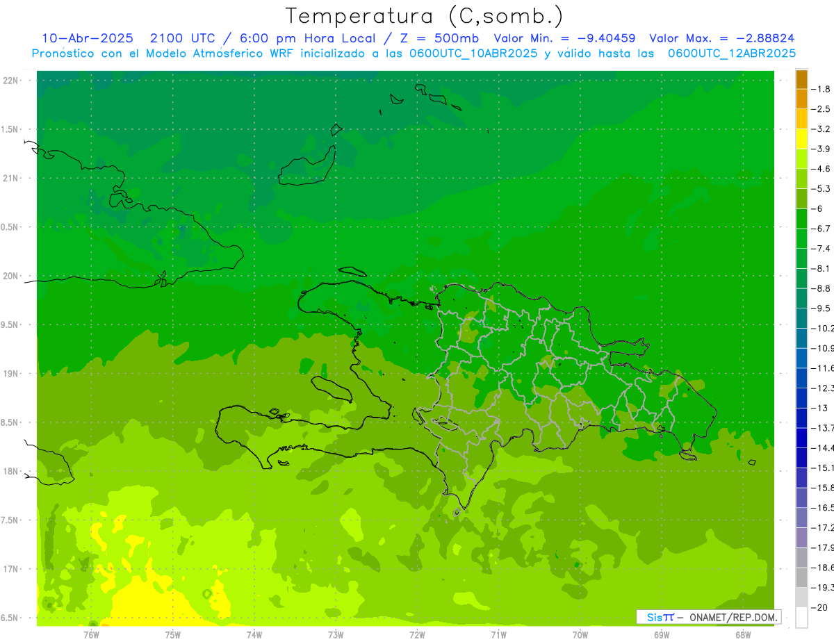Click the '71W' longitude label
Viewport: 834px width, 644px height.
tap(498, 634)
